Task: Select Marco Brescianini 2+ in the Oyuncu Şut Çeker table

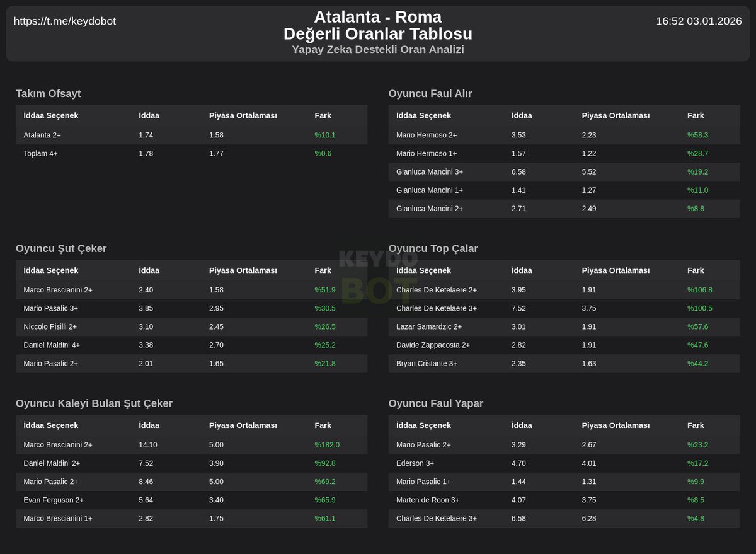Action: (x=58, y=290)
